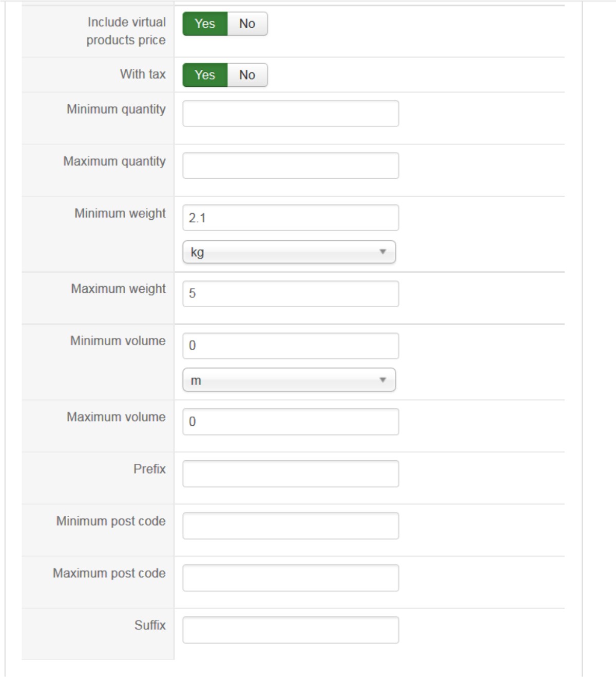Click into the Suffix text box
The width and height of the screenshot is (616, 677).
(x=291, y=630)
